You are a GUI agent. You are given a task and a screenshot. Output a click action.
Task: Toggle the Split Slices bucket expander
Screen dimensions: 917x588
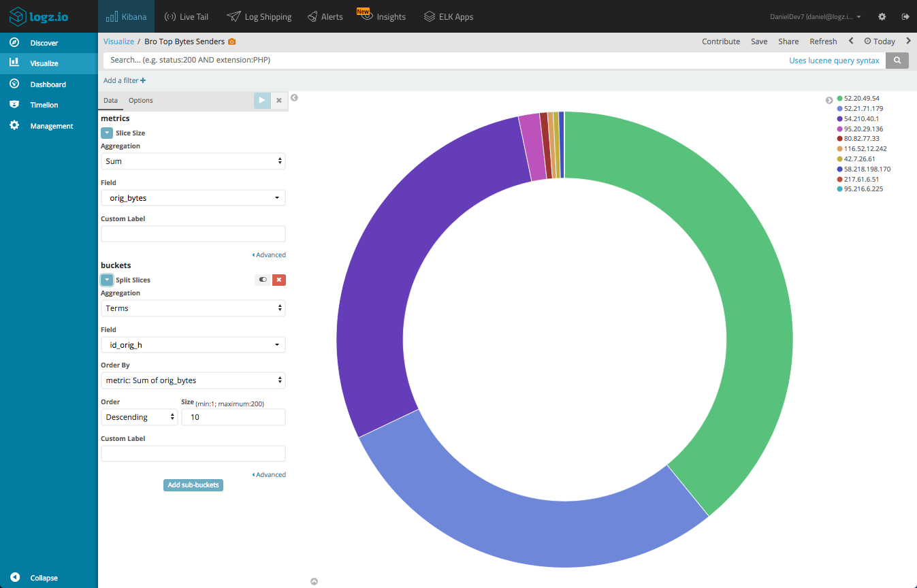pyautogui.click(x=107, y=280)
